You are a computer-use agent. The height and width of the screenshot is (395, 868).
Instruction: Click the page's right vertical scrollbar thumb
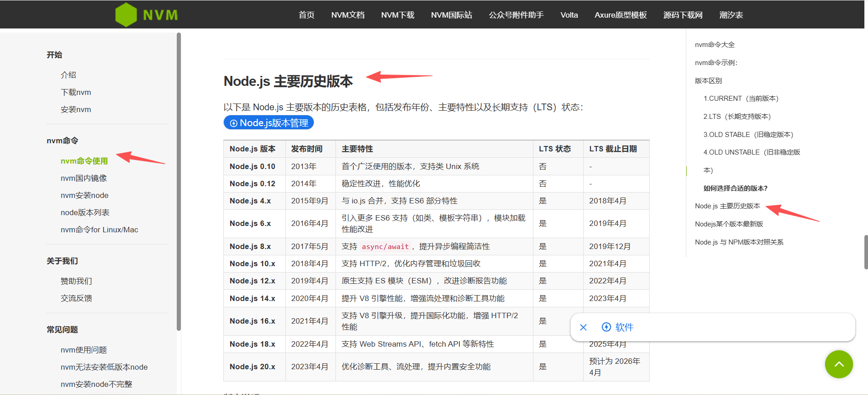[x=866, y=252]
